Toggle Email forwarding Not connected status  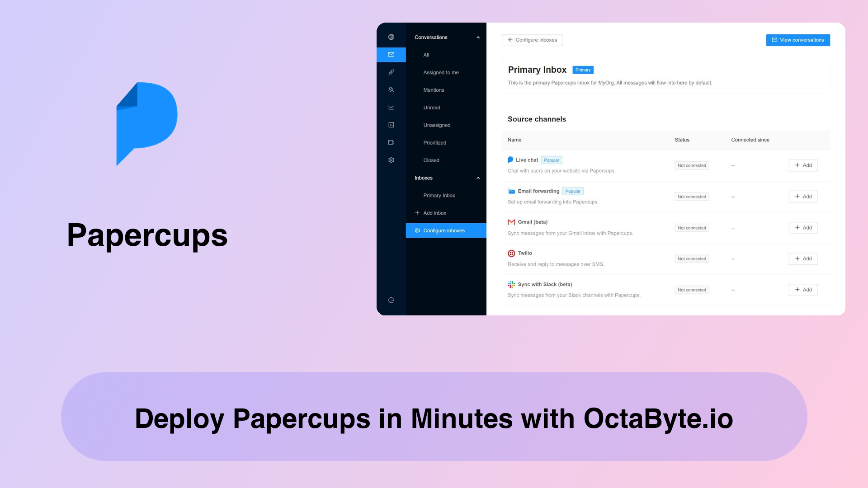(692, 196)
